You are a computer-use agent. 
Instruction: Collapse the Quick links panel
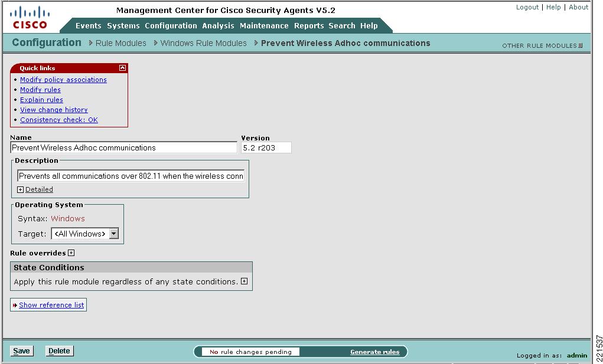(x=122, y=68)
